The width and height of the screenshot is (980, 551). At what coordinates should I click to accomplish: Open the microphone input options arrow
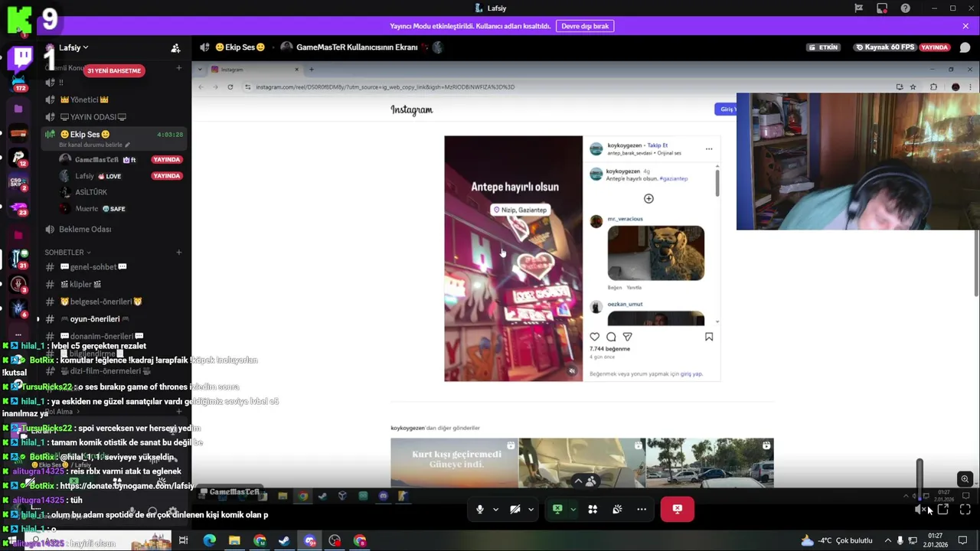coord(496,510)
